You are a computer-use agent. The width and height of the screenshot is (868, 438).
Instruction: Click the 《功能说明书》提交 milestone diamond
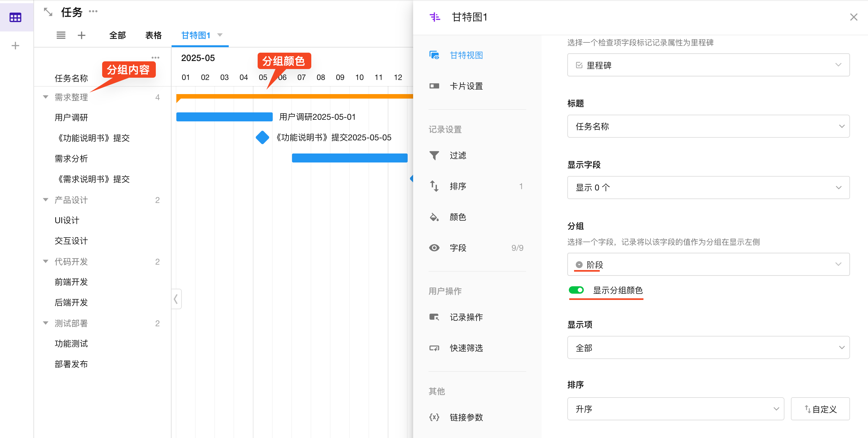[262, 137]
